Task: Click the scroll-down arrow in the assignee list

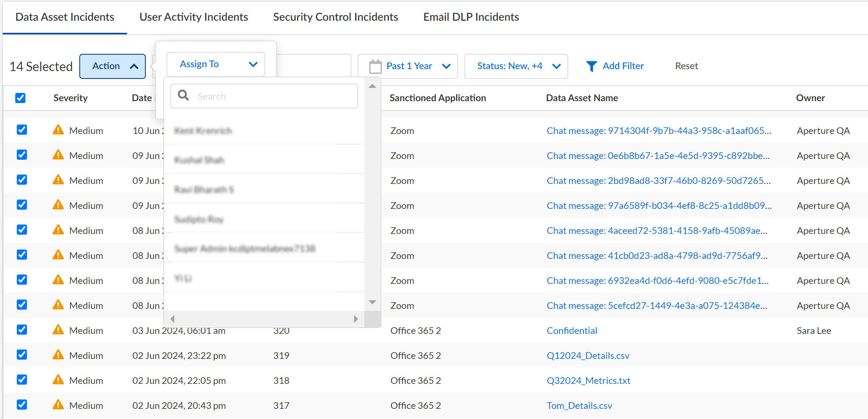Action: 372,302
